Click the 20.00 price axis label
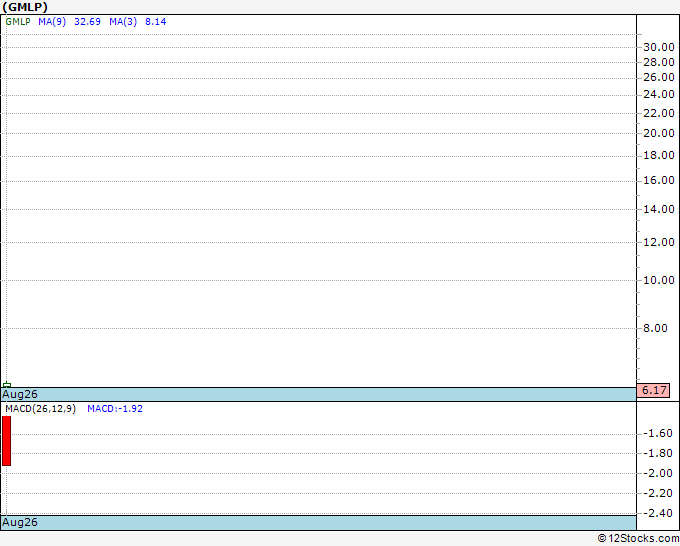This screenshot has width=680, height=546. (659, 134)
